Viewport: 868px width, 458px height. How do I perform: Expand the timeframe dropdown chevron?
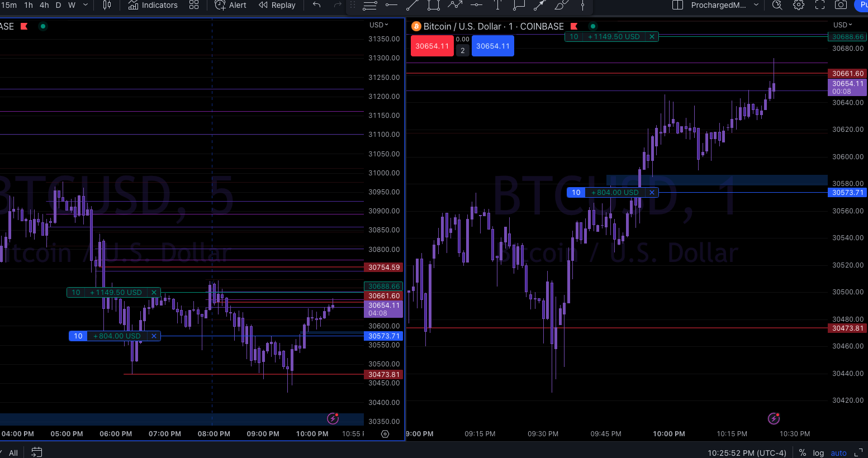tap(85, 5)
